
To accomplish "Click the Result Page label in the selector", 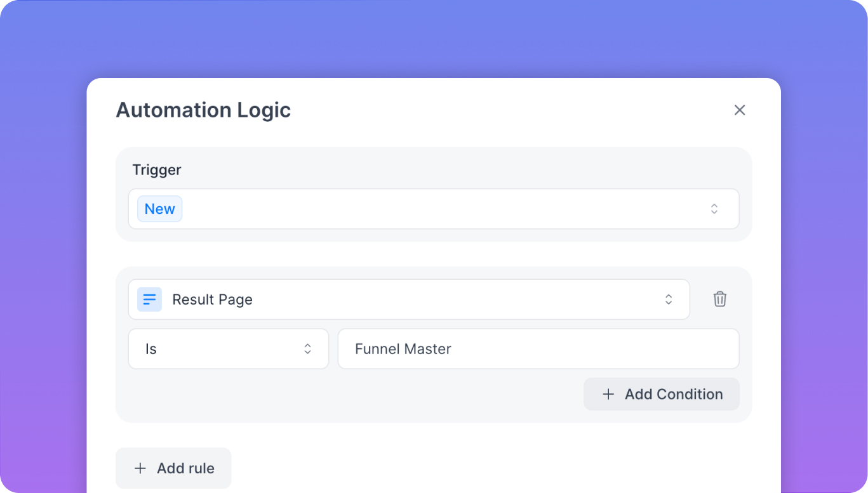I will 212,299.
